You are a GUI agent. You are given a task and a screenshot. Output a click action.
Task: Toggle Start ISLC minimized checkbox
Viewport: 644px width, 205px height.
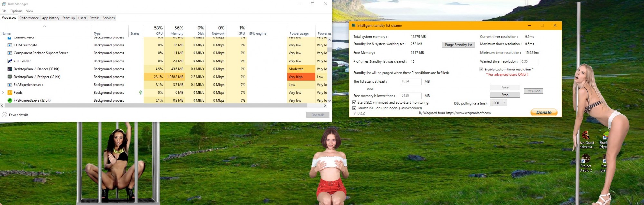355,103
